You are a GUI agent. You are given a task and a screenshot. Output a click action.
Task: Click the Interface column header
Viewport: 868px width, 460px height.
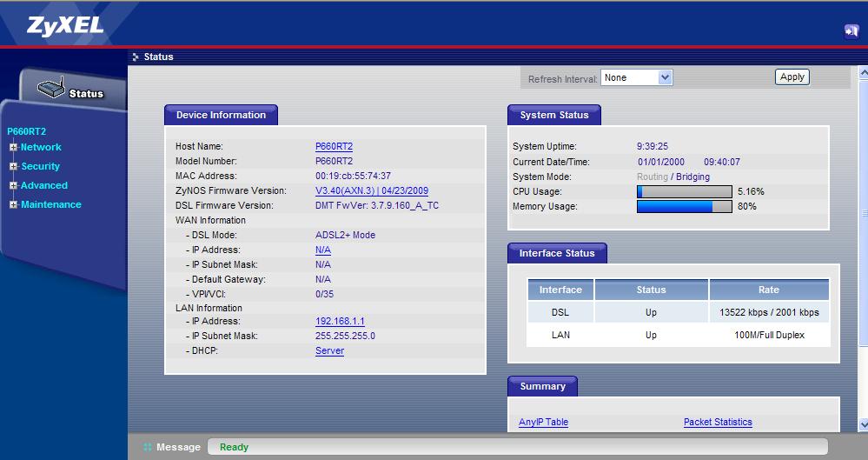click(x=560, y=290)
